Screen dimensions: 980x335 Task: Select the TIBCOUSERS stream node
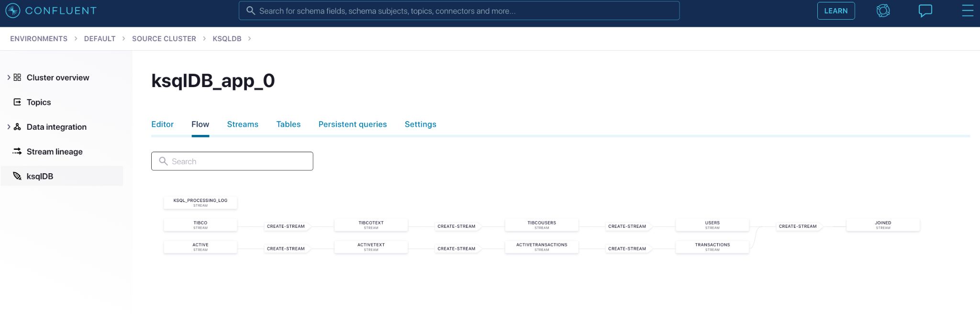[x=542, y=225]
